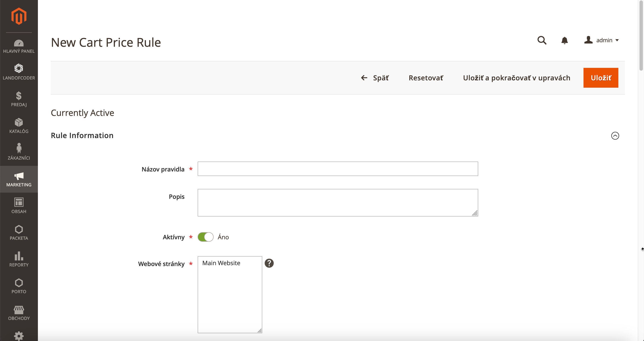Click the orange Uložiť button
Screen dimensions: 644x341
click(x=601, y=78)
